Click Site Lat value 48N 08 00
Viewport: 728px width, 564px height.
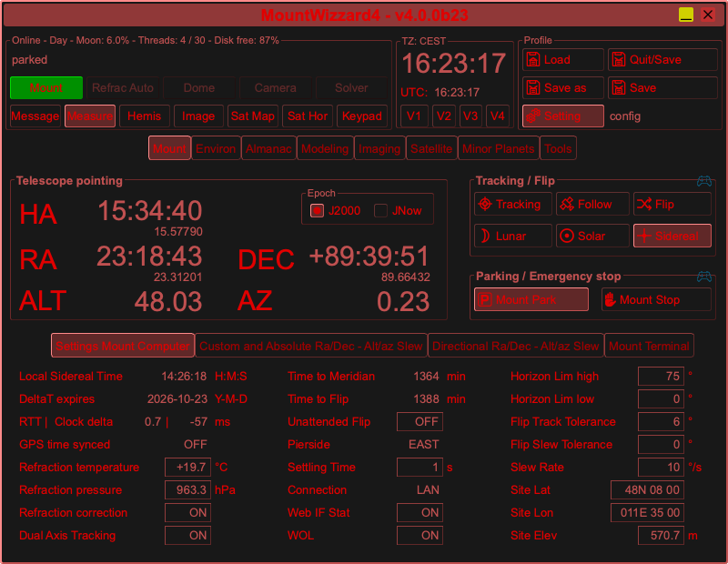coord(647,489)
